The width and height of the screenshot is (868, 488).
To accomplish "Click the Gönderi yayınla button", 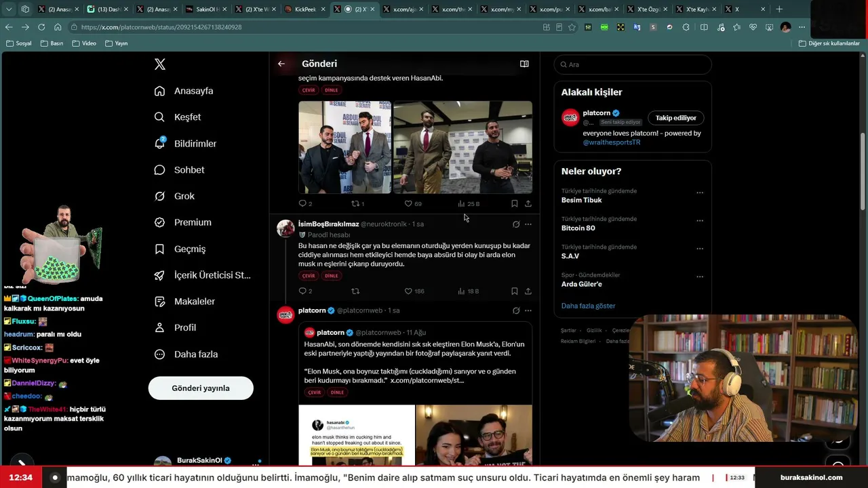I will 201,388.
